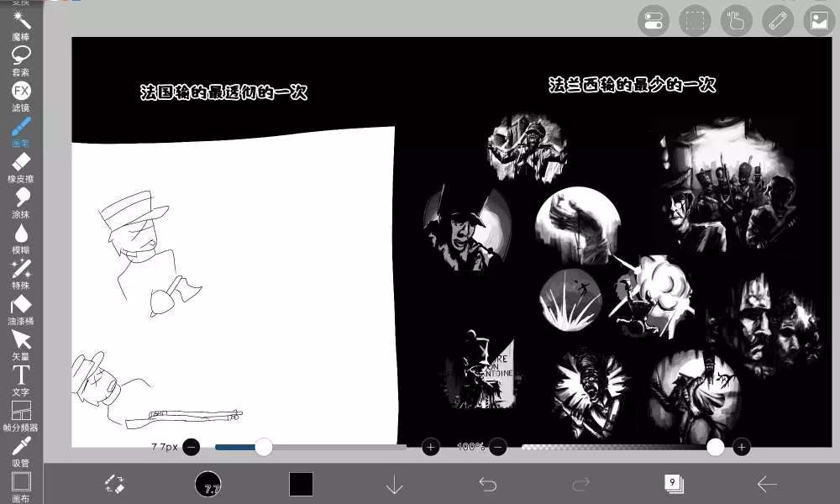
Task: Select the Eyedropper (吸管) tool
Action: pyautogui.click(x=21, y=452)
